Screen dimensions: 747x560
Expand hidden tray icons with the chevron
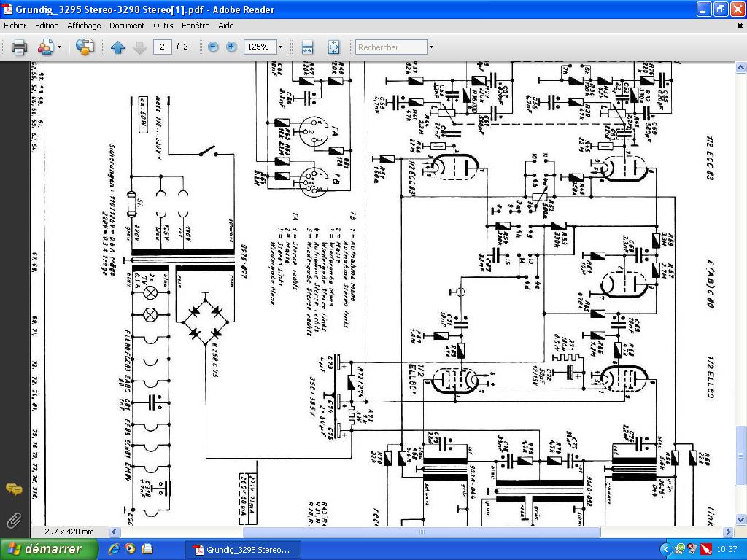pos(665,550)
